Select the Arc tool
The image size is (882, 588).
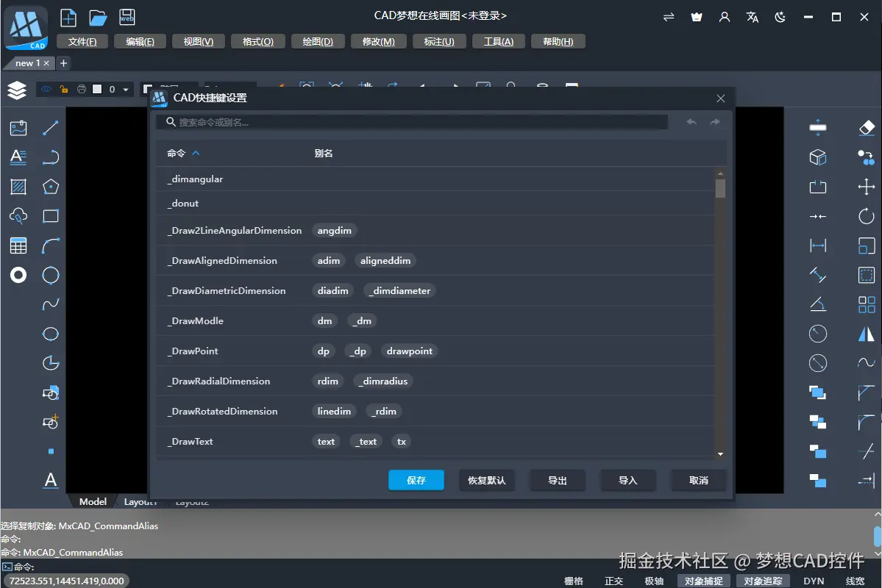[51, 245]
